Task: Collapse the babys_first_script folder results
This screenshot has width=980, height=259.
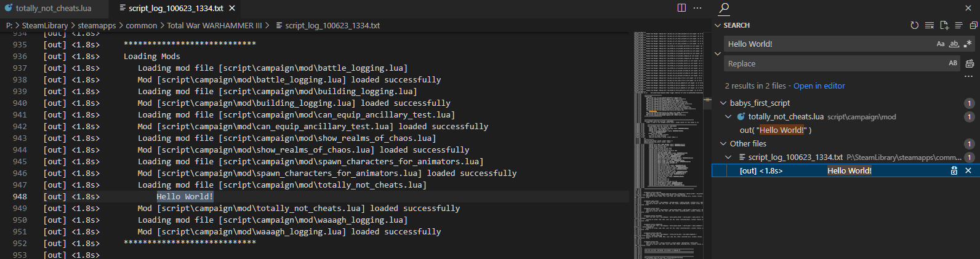Action: 723,103
